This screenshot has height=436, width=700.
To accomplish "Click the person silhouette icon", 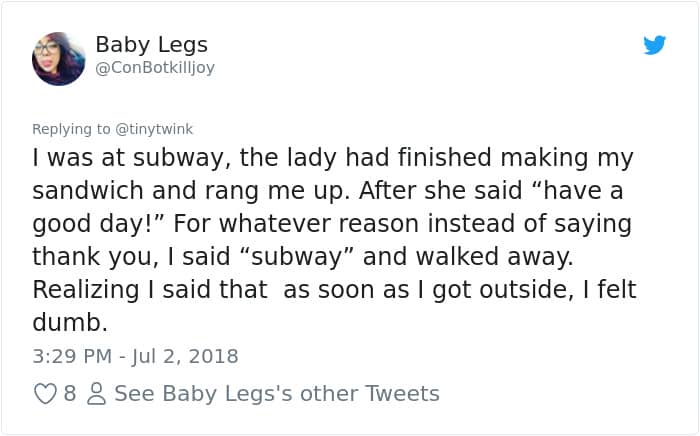I will [96, 394].
